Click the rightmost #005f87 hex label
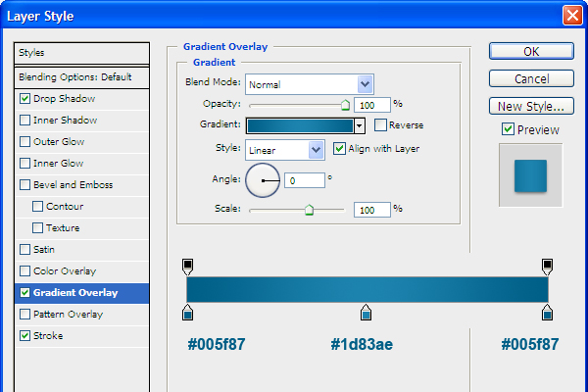588x392 pixels. (530, 344)
